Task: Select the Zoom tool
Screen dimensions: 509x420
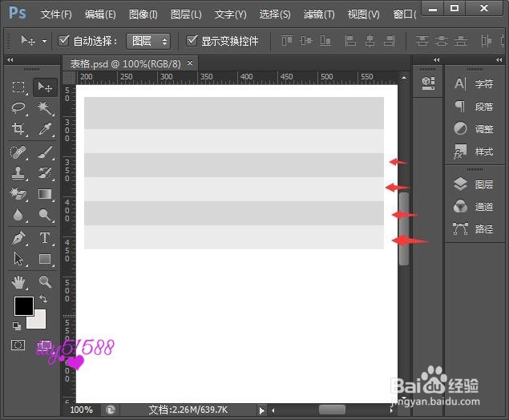Action: pyautogui.click(x=45, y=281)
